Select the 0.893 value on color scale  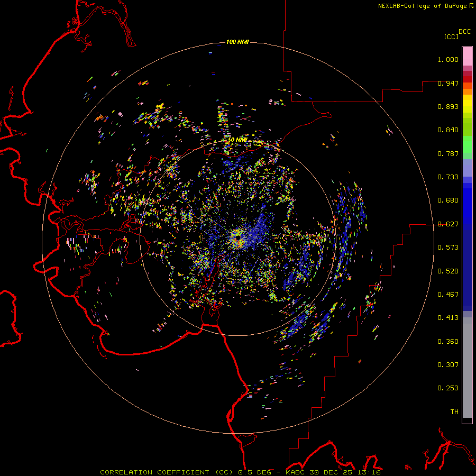(448, 106)
